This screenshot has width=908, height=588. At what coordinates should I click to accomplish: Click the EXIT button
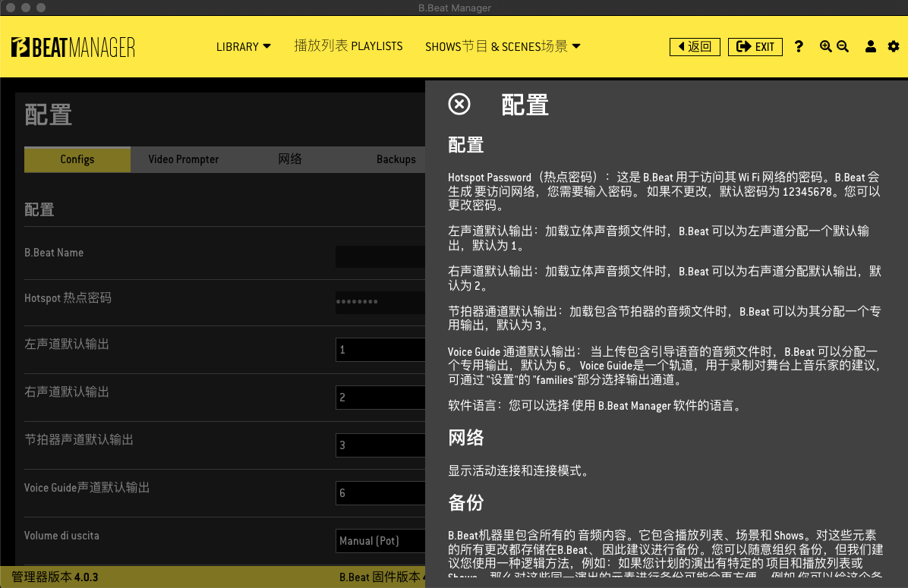[755, 46]
